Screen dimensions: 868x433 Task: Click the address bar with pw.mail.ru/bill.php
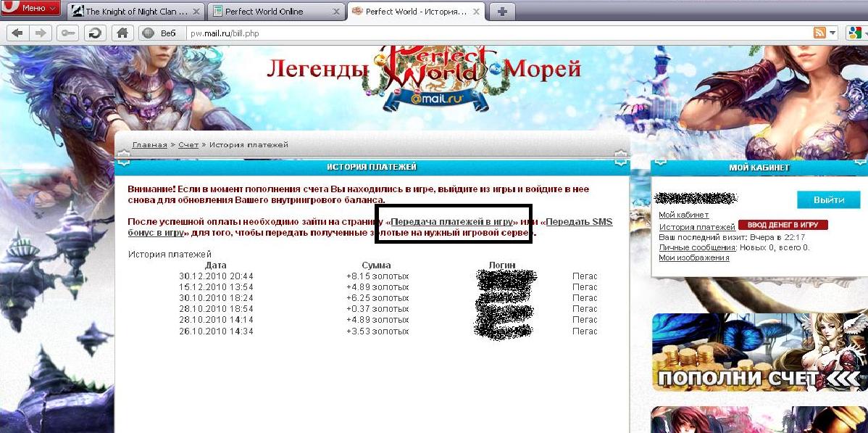(493, 33)
